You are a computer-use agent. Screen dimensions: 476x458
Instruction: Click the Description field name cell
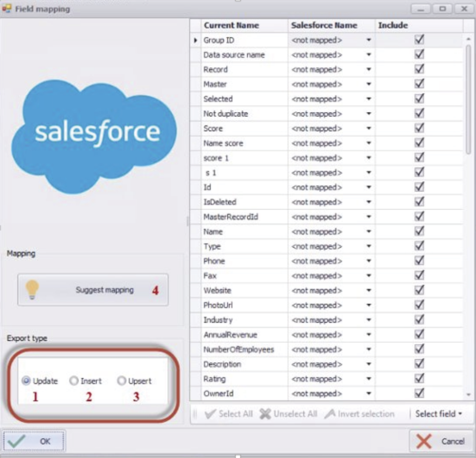pyautogui.click(x=245, y=364)
